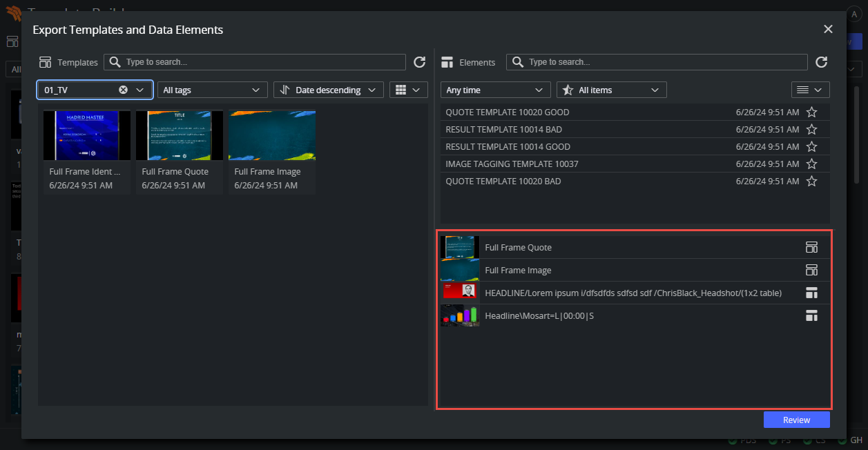Close the Export Templates dialog
The image size is (868, 450).
pyautogui.click(x=828, y=29)
